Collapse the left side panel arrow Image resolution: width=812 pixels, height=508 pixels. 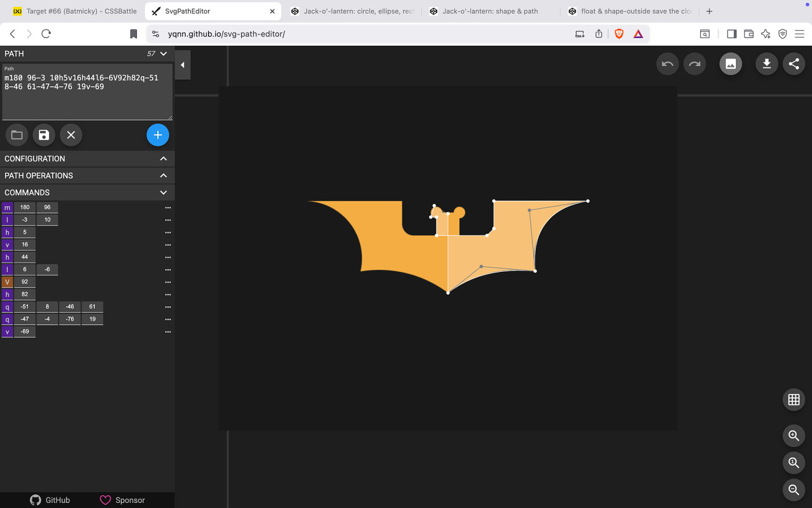click(x=183, y=65)
